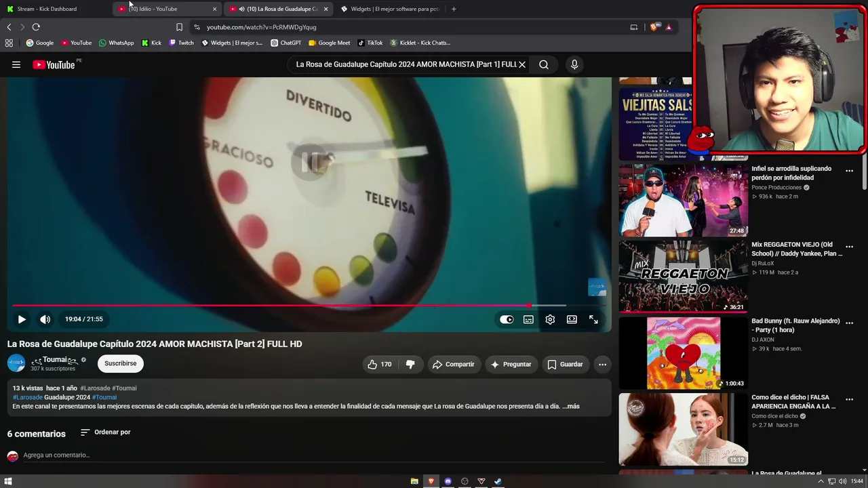Open more actions menu below the video
Image resolution: width=868 pixels, height=488 pixels.
[x=602, y=364]
